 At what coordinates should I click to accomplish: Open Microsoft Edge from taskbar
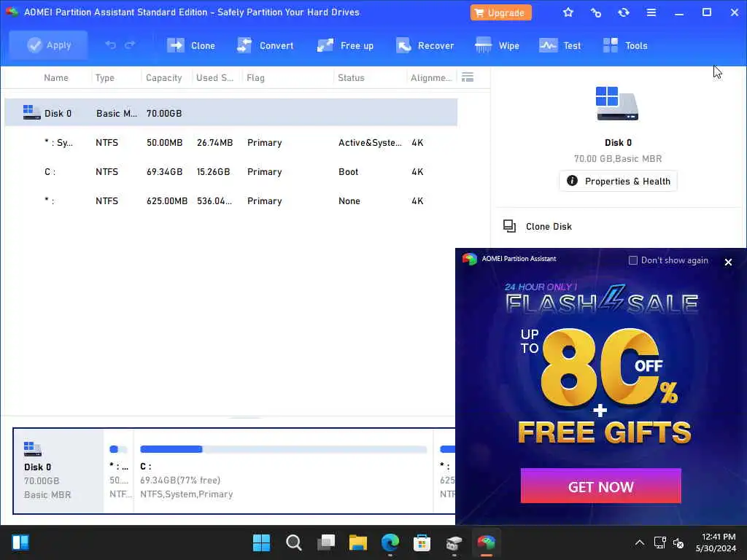click(390, 542)
